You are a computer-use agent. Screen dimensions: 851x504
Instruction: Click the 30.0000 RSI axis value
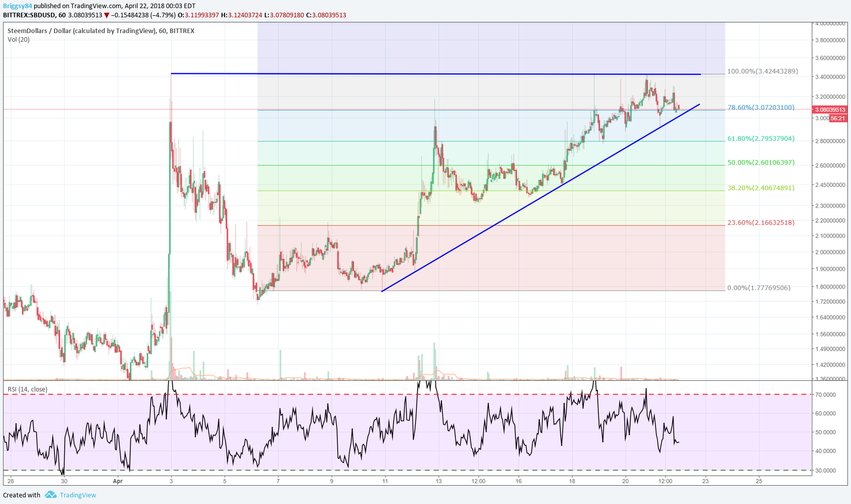point(826,470)
